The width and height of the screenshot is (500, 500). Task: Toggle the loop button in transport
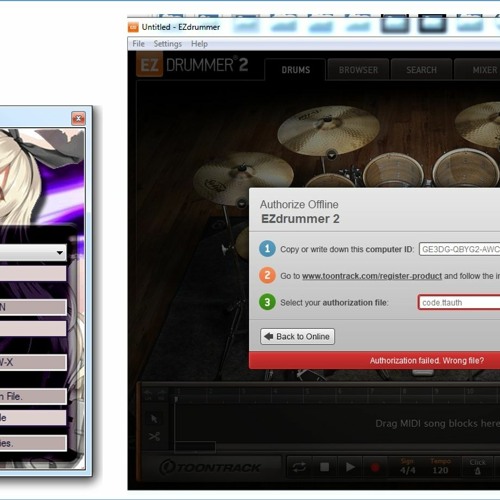pyautogui.click(x=299, y=467)
